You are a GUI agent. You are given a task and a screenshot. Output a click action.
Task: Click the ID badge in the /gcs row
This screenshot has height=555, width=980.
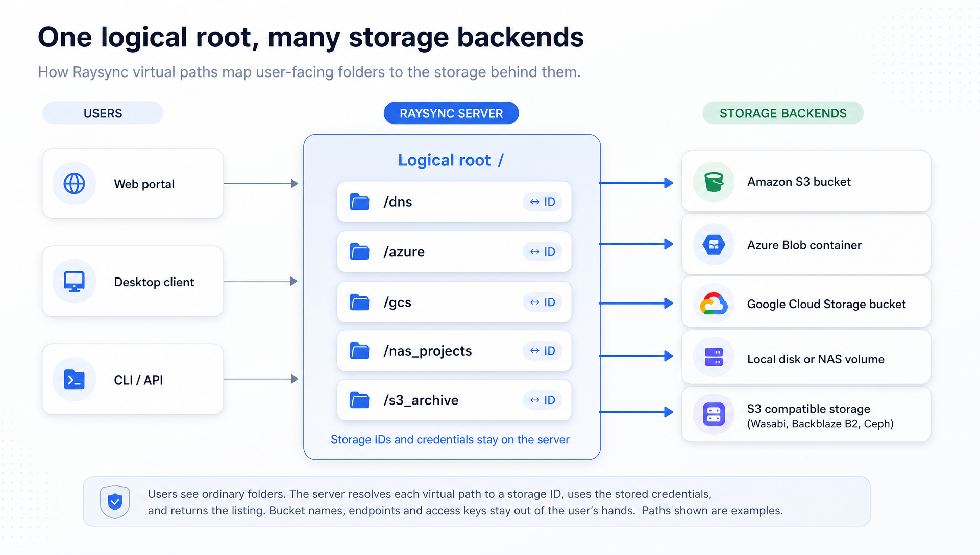point(542,302)
